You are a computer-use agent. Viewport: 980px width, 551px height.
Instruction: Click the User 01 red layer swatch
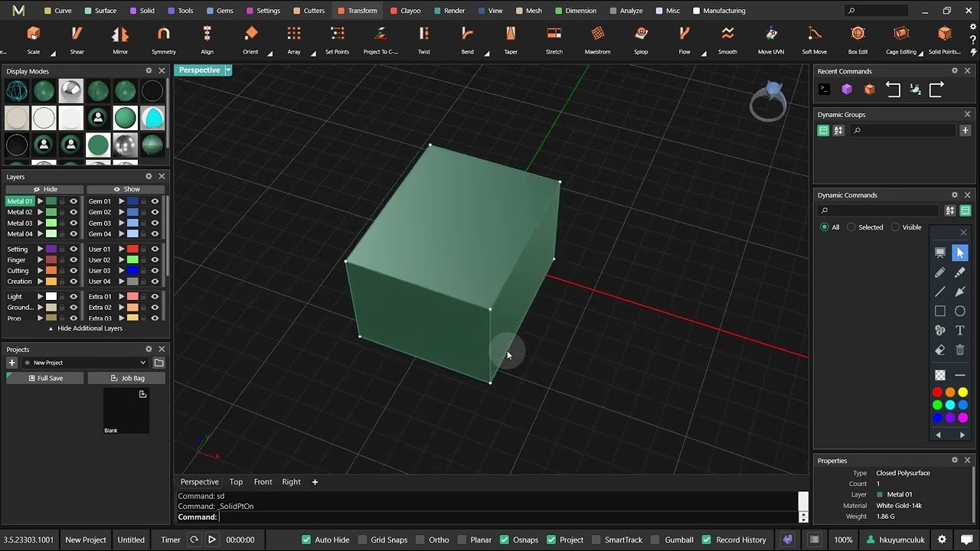132,249
